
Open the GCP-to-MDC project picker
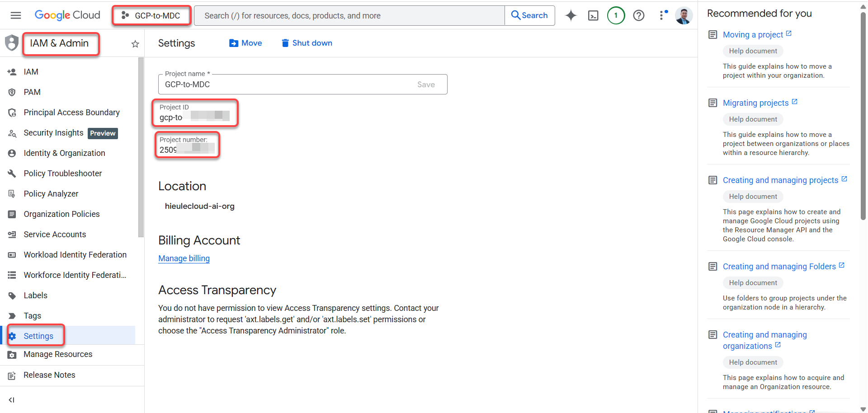coord(152,16)
